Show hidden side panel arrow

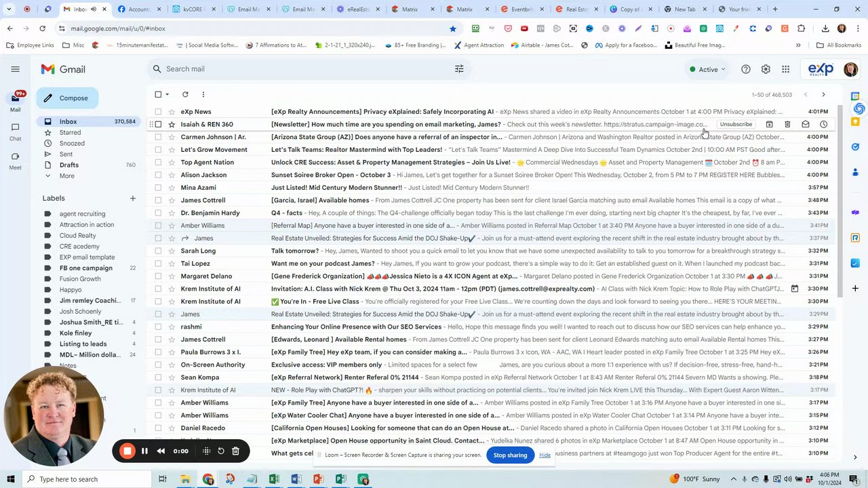[855, 457]
